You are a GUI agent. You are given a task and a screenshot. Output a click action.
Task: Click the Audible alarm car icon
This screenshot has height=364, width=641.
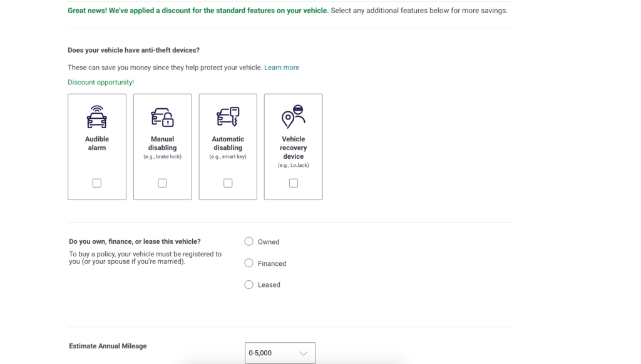tap(97, 117)
